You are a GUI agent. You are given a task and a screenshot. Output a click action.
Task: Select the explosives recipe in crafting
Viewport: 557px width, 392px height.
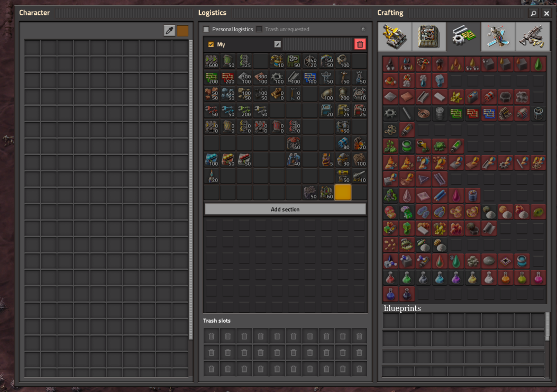(489, 97)
